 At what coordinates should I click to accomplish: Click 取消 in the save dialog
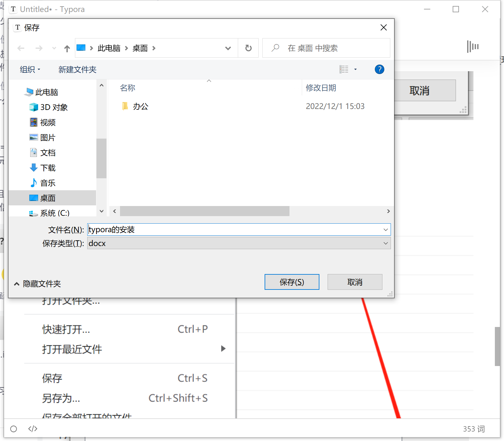(355, 282)
